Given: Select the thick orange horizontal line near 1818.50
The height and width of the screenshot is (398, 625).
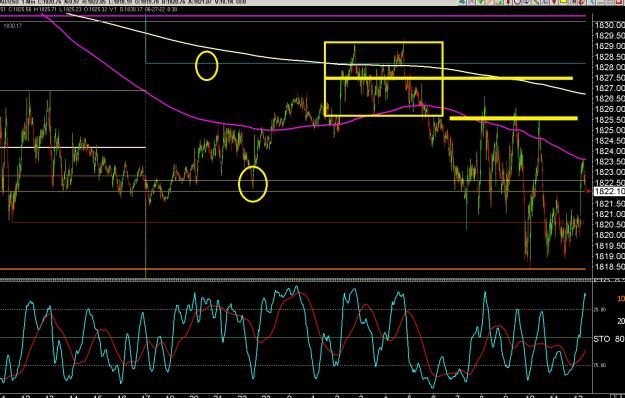Looking at the screenshot, I should [293, 269].
